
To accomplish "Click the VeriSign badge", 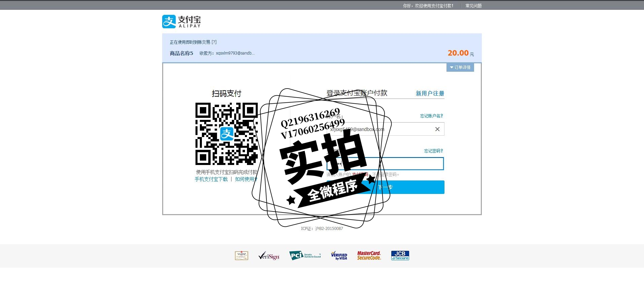I will [x=269, y=256].
